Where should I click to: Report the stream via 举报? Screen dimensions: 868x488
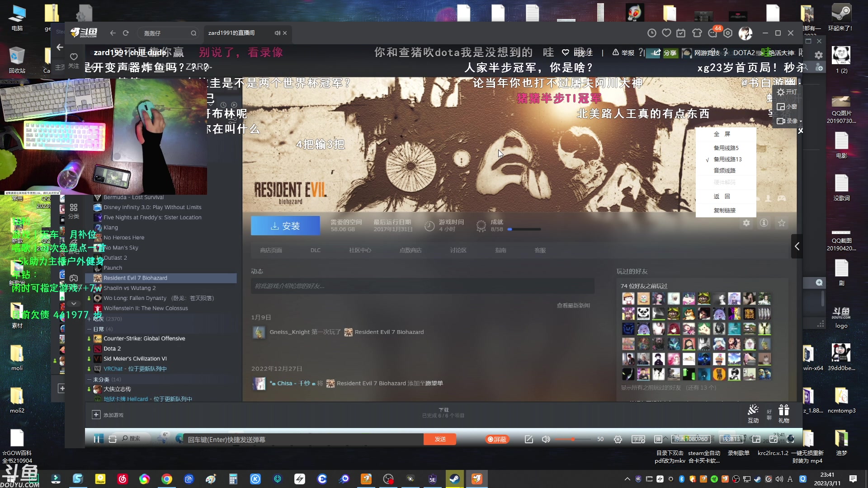(623, 53)
